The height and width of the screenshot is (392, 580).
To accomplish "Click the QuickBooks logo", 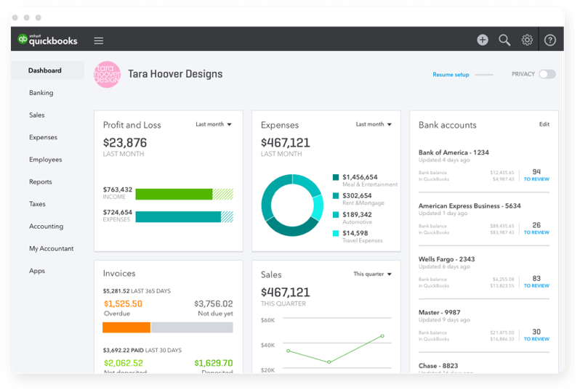I will [48, 39].
